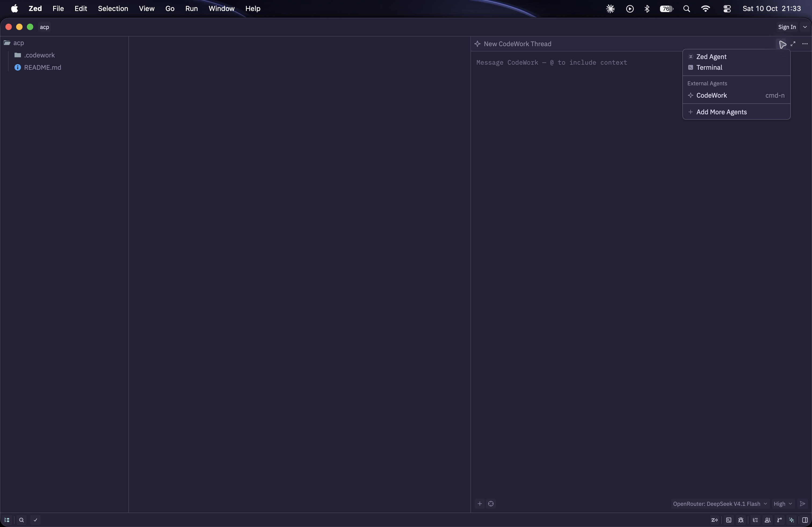Toggle the outline panel icon
The width and height of the screenshot is (812, 527).
755,520
